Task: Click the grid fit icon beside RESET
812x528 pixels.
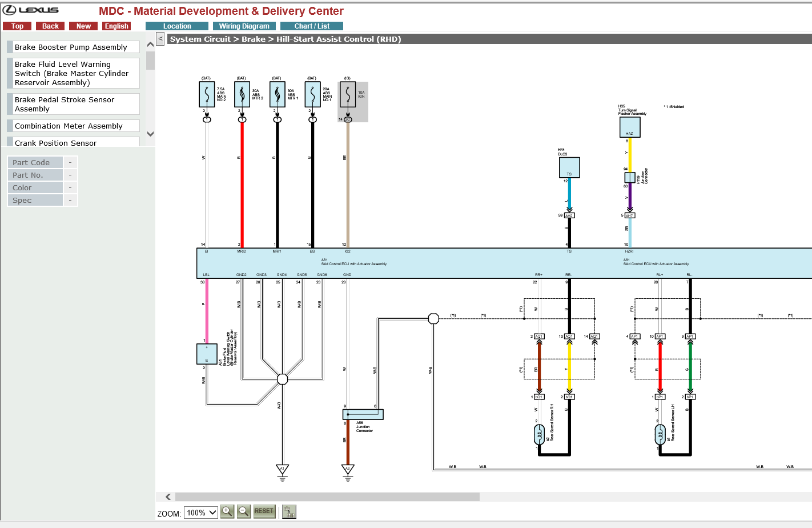Action: click(x=290, y=511)
